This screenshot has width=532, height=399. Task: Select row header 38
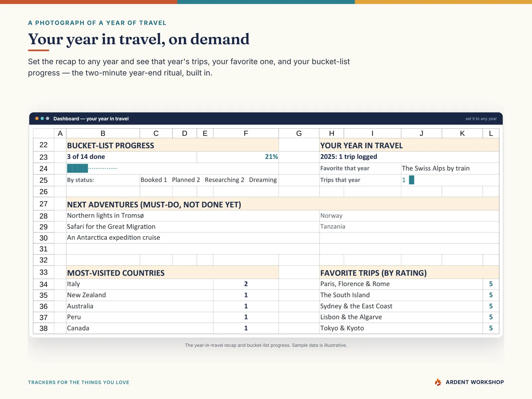coord(44,329)
